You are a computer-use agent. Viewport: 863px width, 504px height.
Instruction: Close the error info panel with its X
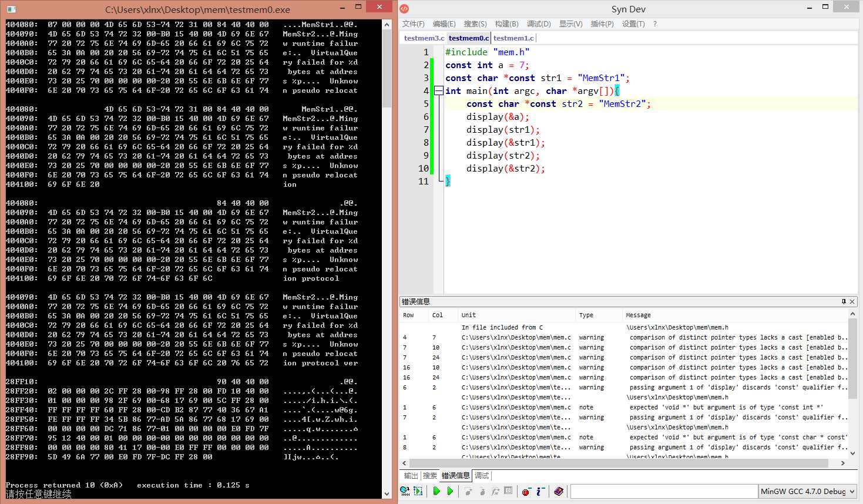(852, 301)
